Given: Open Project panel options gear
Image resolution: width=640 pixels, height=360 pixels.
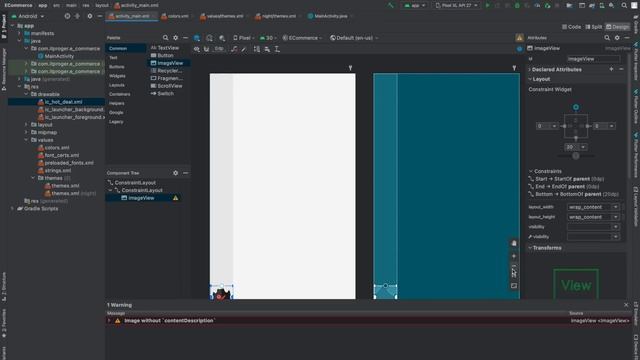Looking at the screenshot, I should click(90, 16).
